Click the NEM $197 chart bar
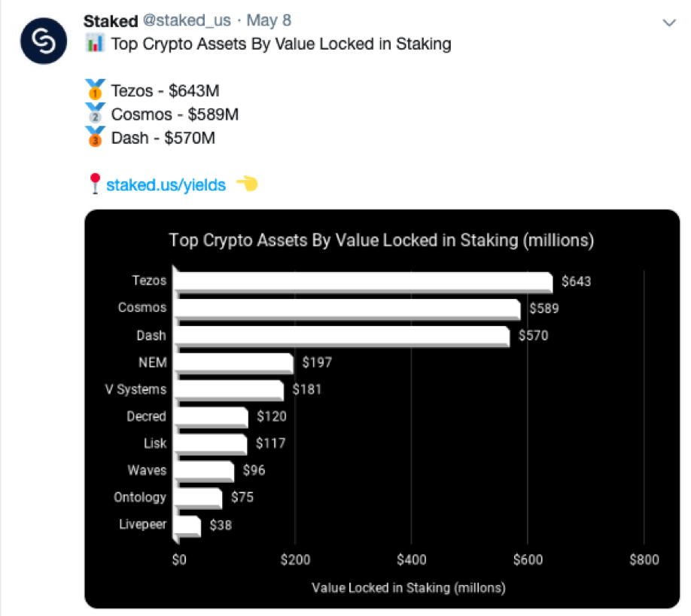Viewport: 691px width, 616px height. (233, 363)
